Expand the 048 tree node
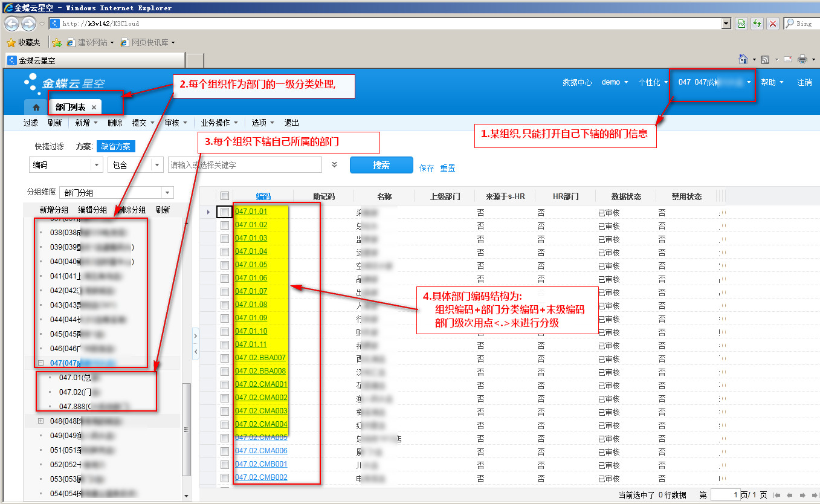Screen dimensions: 820x504 pos(41,421)
